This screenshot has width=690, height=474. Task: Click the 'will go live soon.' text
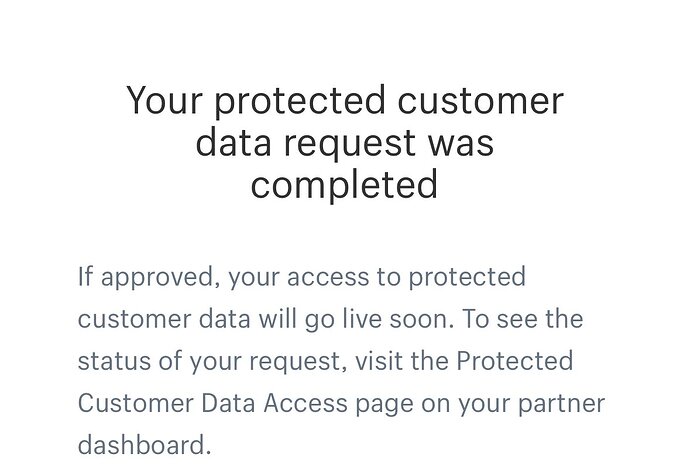pyautogui.click(x=356, y=319)
